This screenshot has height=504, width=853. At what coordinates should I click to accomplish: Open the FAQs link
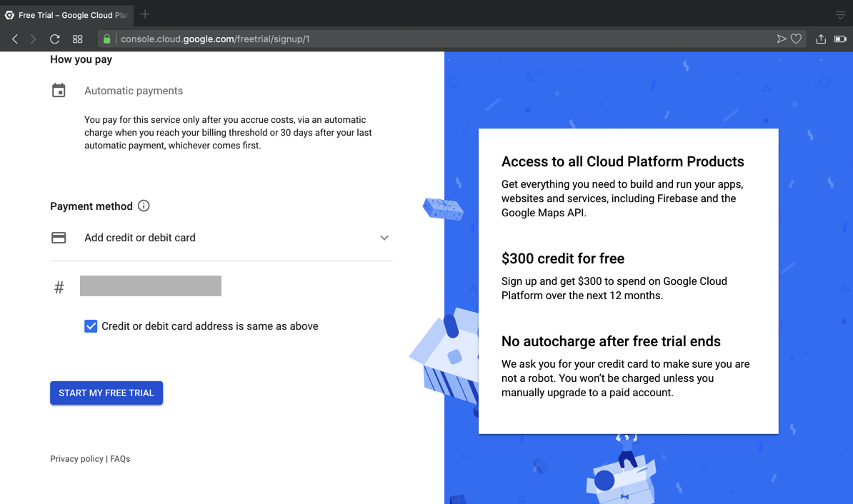(x=120, y=459)
